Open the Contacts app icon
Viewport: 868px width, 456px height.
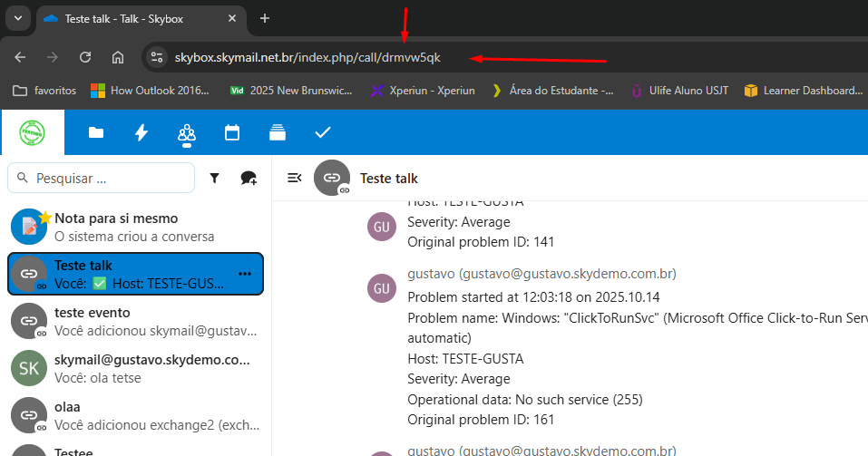click(x=187, y=133)
